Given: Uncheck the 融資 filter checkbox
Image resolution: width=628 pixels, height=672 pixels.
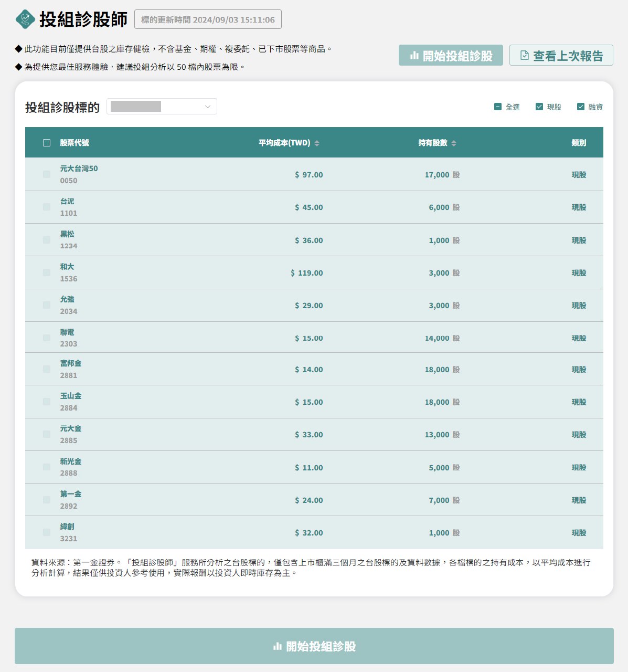Looking at the screenshot, I should point(581,107).
